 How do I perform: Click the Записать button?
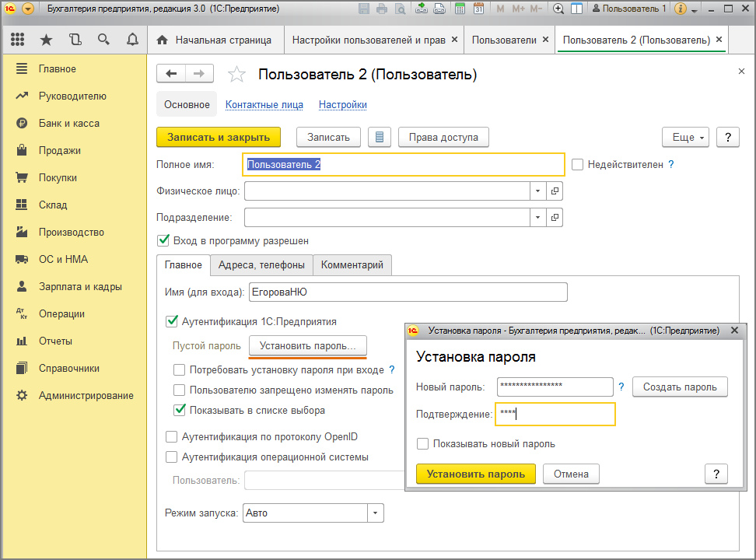[328, 137]
